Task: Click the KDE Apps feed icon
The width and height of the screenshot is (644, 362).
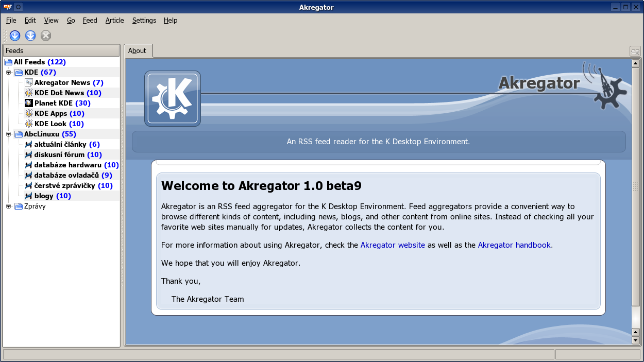Action: click(29, 113)
